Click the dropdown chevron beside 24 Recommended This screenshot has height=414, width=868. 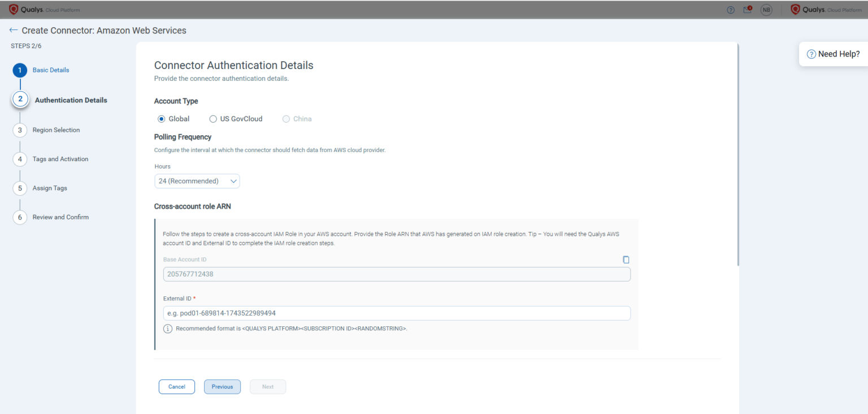pos(233,181)
